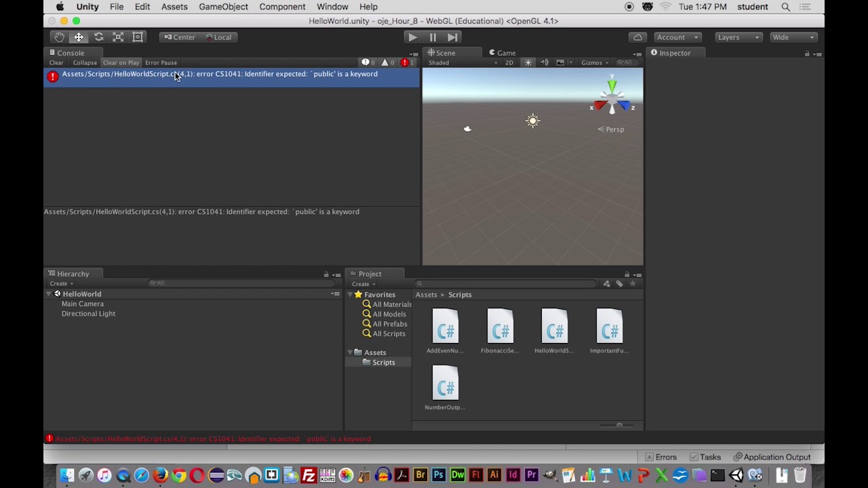Image resolution: width=868 pixels, height=488 pixels.
Task: Toggle Collapse in Console toolbar
Action: click(85, 62)
